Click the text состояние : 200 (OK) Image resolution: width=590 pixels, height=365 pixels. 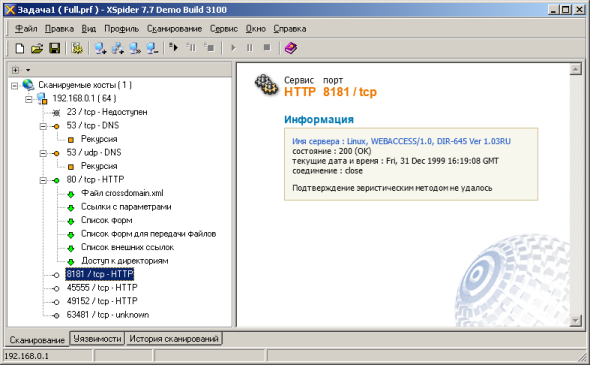[331, 151]
